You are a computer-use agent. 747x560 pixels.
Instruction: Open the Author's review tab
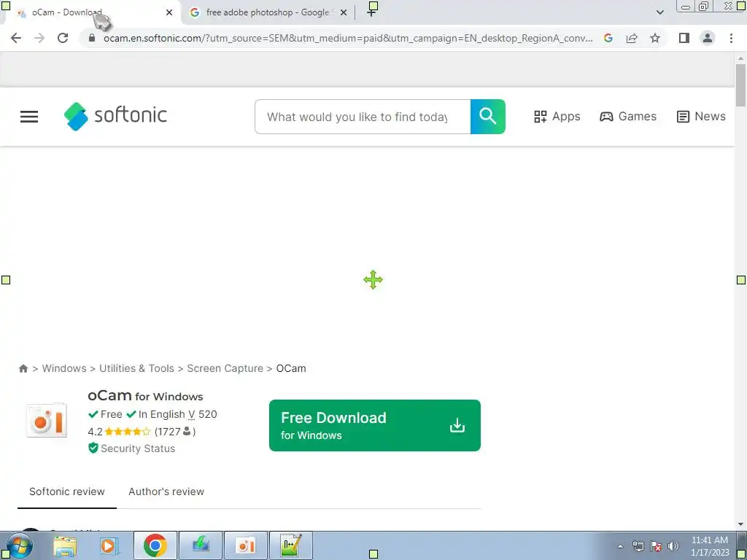click(x=166, y=492)
